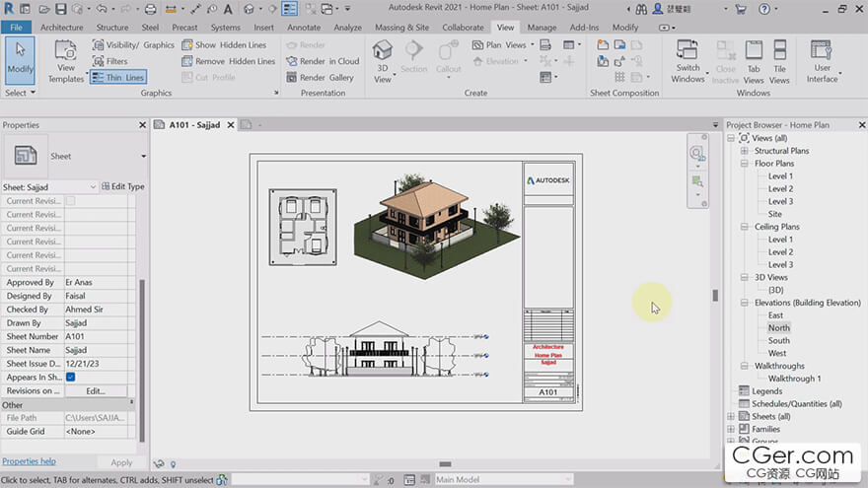This screenshot has height=488, width=868.
Task: Click the Sheet Name value field
Action: pos(96,350)
